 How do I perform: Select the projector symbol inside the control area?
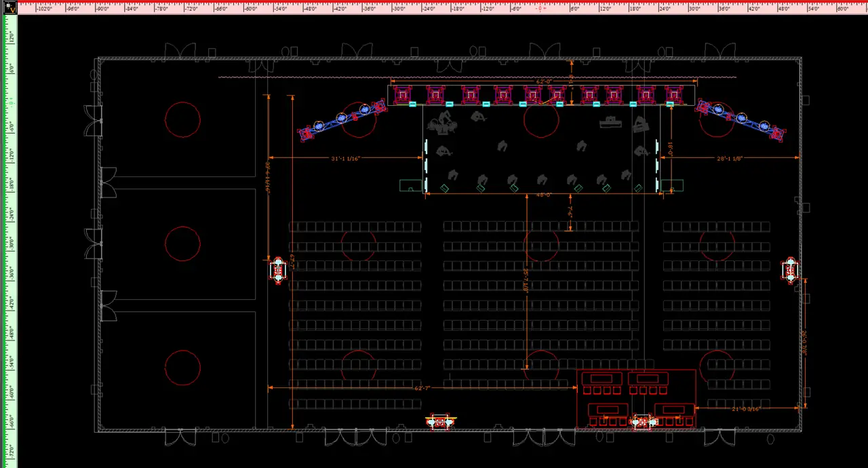641,422
